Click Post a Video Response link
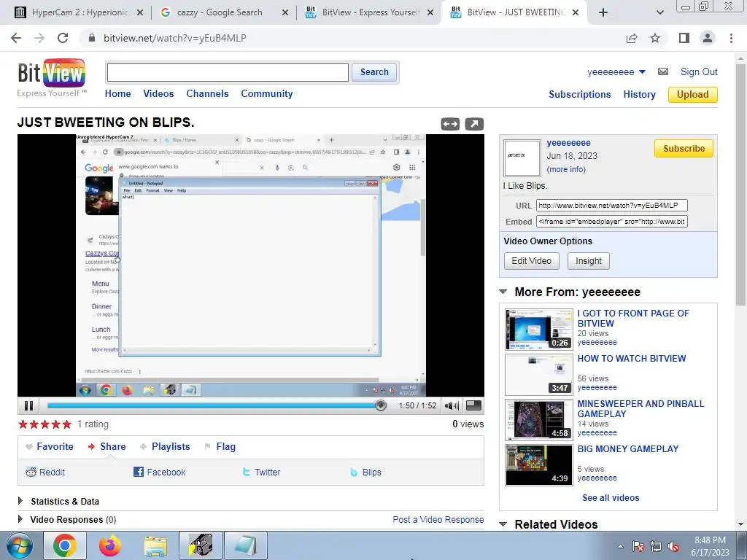The height and width of the screenshot is (560, 747). 438,519
